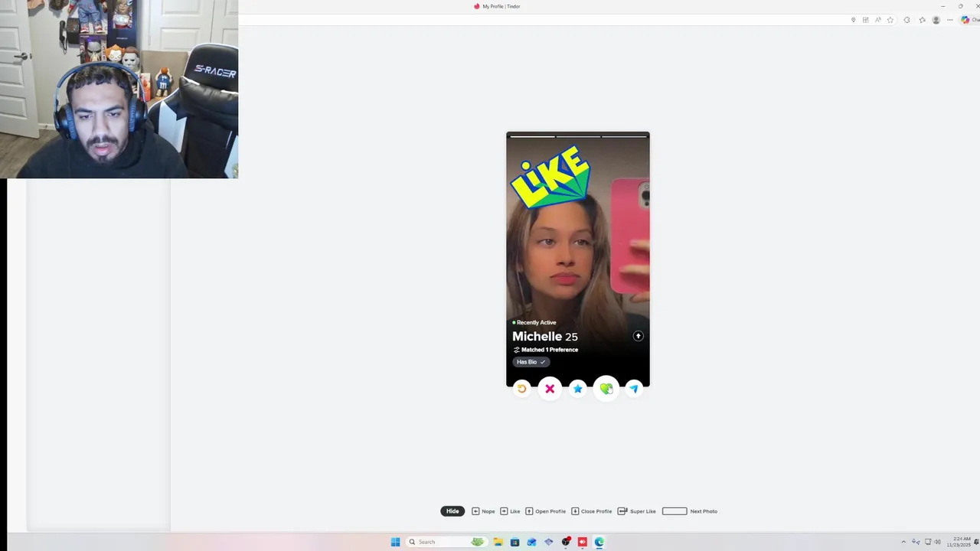Image resolution: width=980 pixels, height=551 pixels.
Task: Click the up arrow key icon beside Open Profile
Action: (x=529, y=511)
